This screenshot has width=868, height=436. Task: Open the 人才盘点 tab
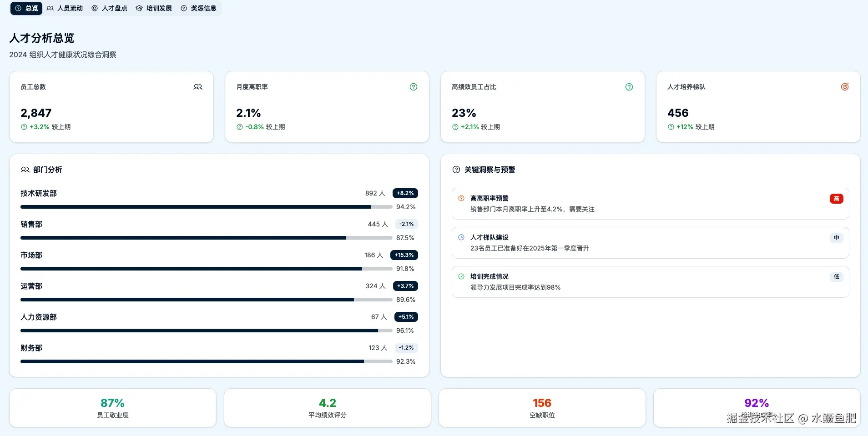110,8
